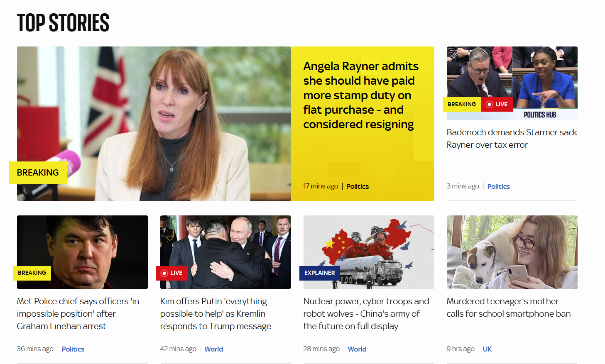Read the Met Police chief Graham Linehan headline

click(78, 314)
